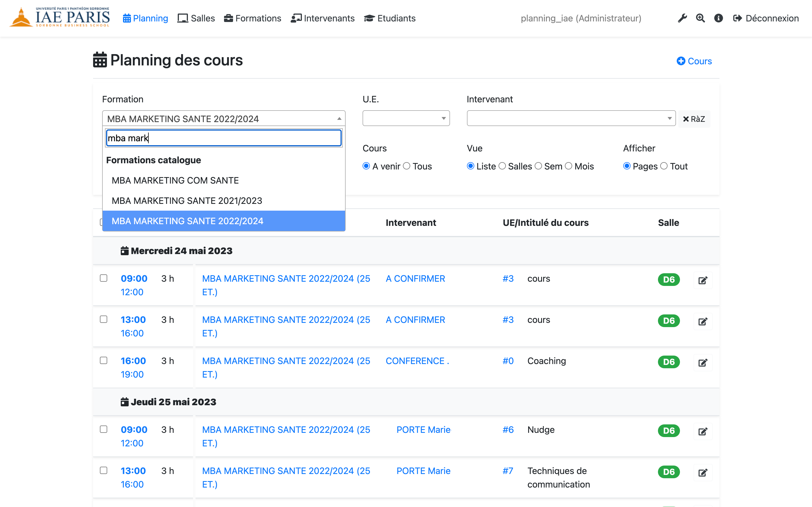Image resolution: width=812 pixels, height=507 pixels.
Task: Open formation link on the Coaching row
Action: point(286,367)
